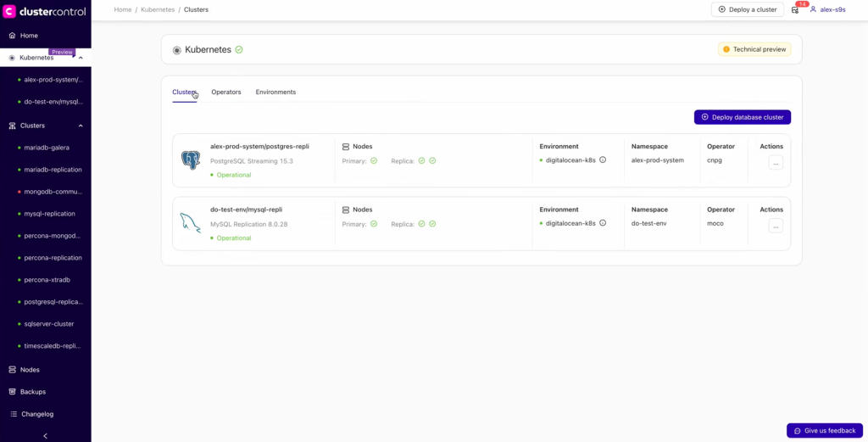Click Primary check in mysql row
This screenshot has height=442, width=868.
point(374,224)
